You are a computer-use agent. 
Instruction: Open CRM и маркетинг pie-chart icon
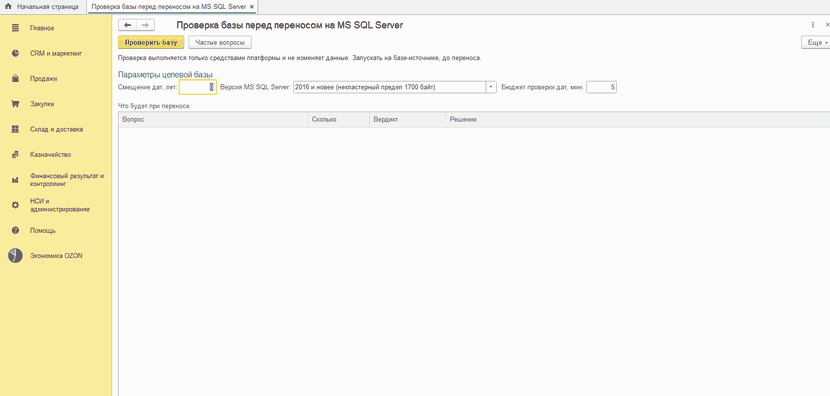point(15,53)
